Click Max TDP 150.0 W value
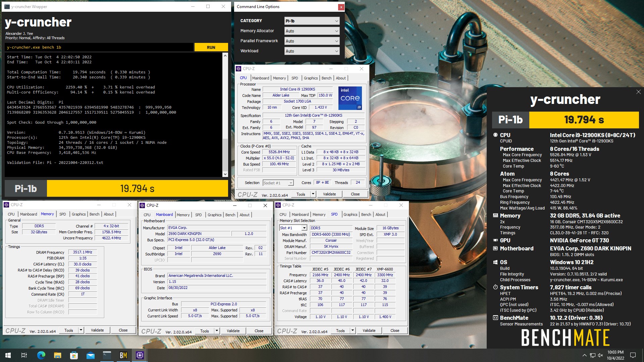This screenshot has height=362, width=644. 325,95
